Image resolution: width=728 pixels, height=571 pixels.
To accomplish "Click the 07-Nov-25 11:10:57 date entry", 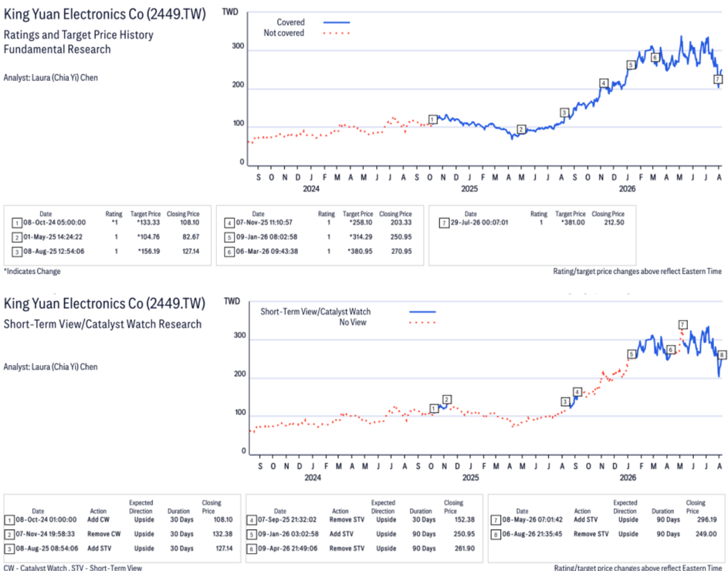I will 264,222.
